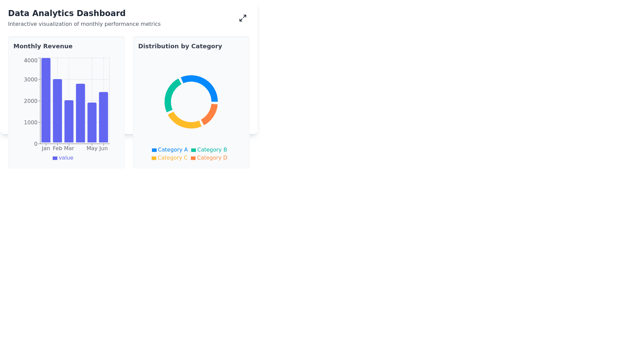Select the green donut chart segment
The height and width of the screenshot is (362, 644).
pos(170,94)
